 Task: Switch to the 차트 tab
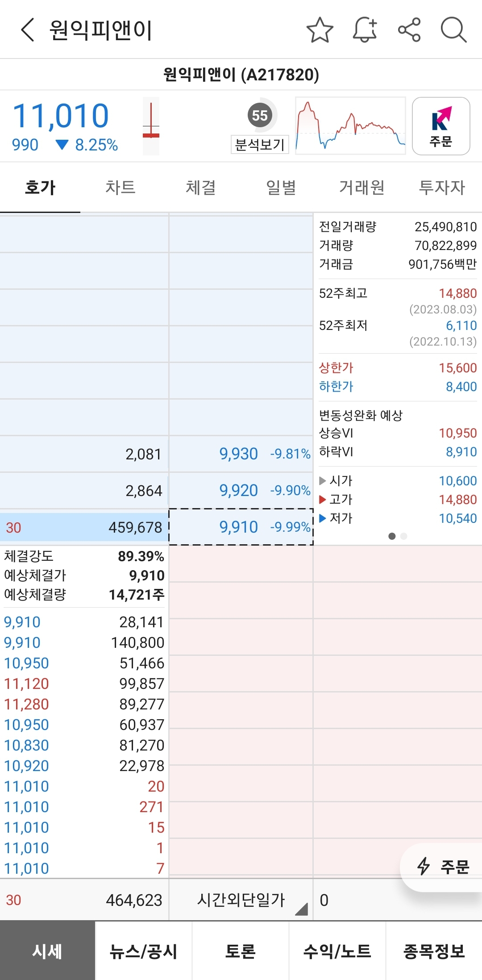click(x=120, y=188)
